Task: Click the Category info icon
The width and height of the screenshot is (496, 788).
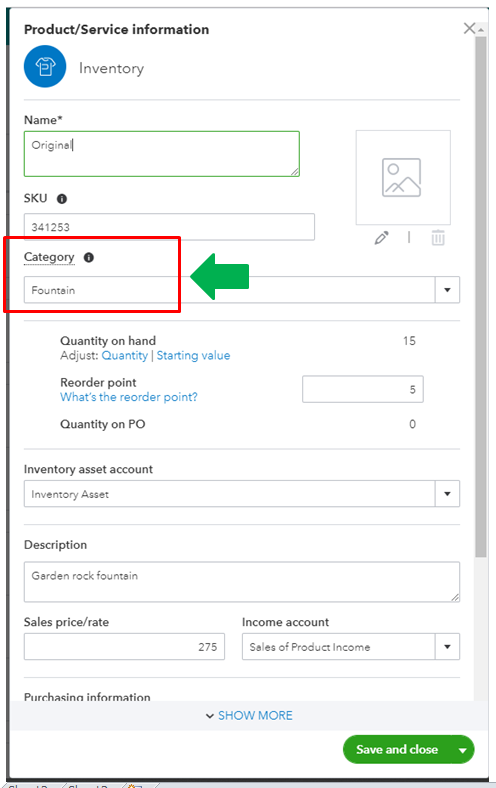Action: click(x=89, y=258)
